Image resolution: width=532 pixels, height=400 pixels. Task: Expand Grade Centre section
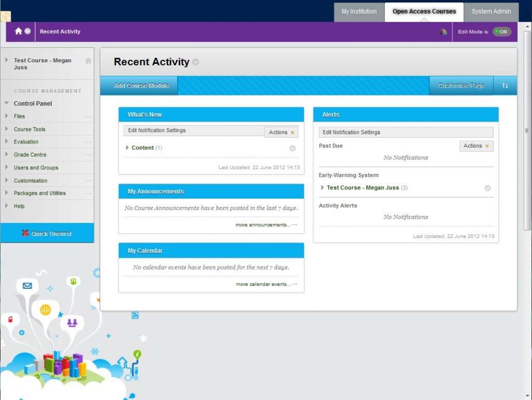tap(6, 154)
